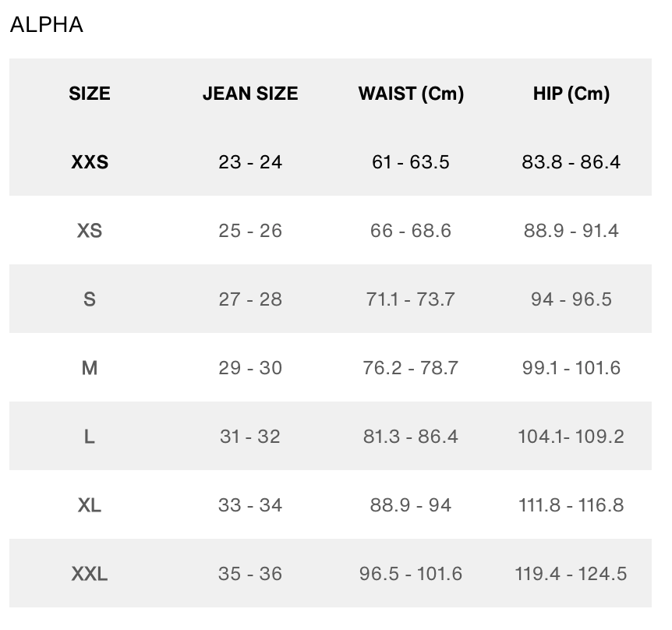Select the 66 - 68.6 waist cell

(x=411, y=231)
